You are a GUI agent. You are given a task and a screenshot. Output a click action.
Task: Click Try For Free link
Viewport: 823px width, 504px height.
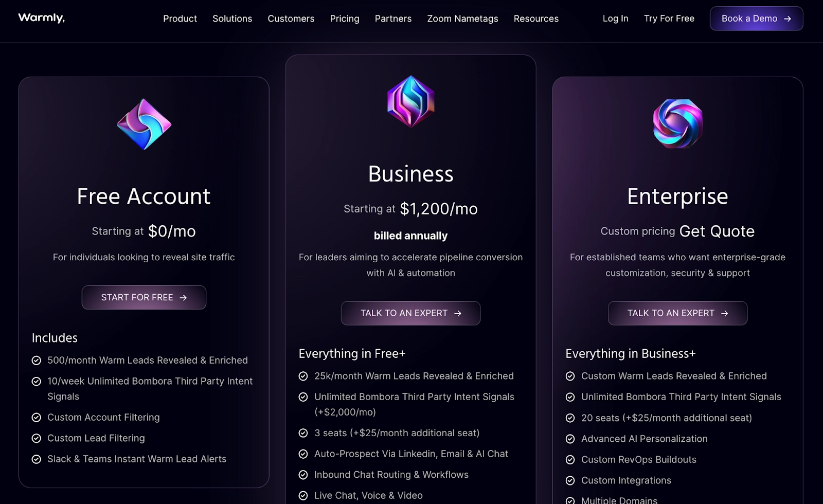(x=669, y=19)
